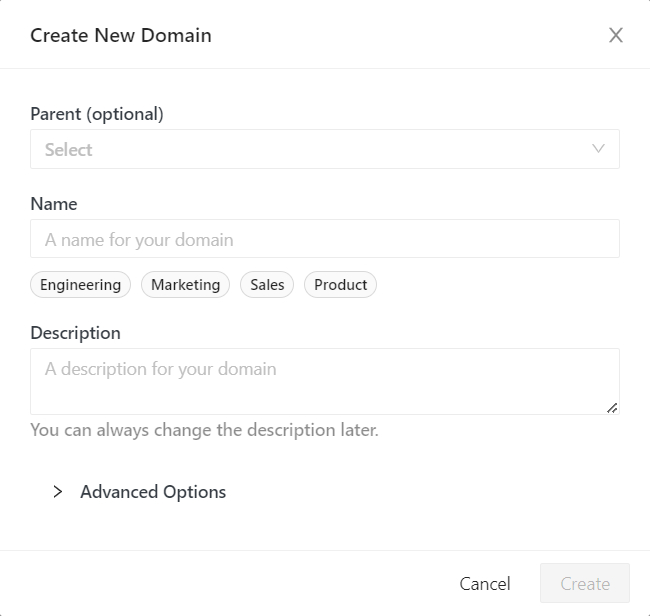This screenshot has height=616, width=650.
Task: Click the "Select" placeholder text
Action: coord(69,150)
